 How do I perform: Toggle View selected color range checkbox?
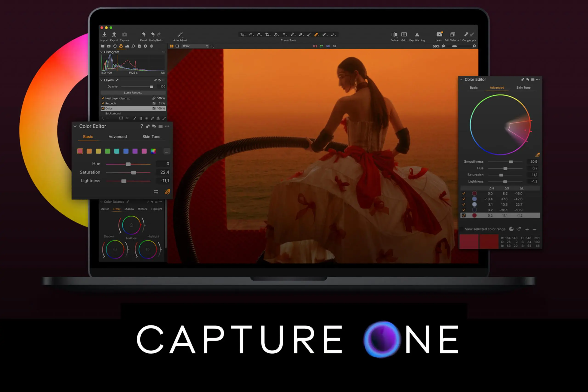tap(462, 229)
